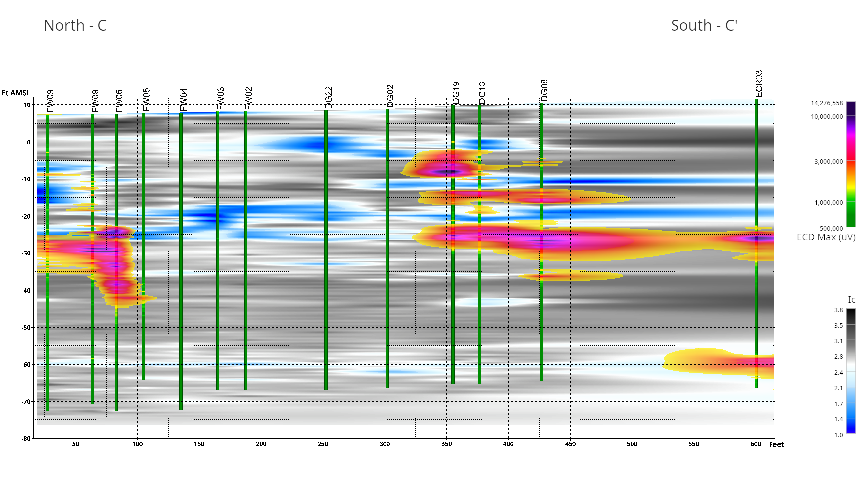Select the FW05 borehole label
The width and height of the screenshot is (868, 501).
146,100
